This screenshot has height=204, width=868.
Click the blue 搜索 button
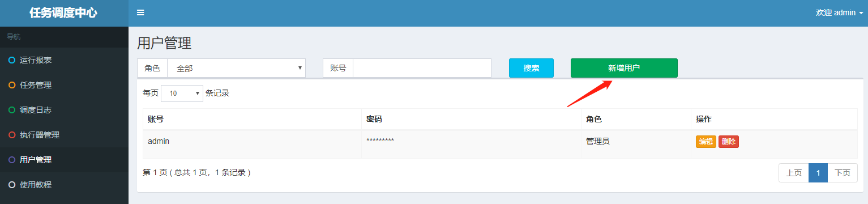[531, 68]
